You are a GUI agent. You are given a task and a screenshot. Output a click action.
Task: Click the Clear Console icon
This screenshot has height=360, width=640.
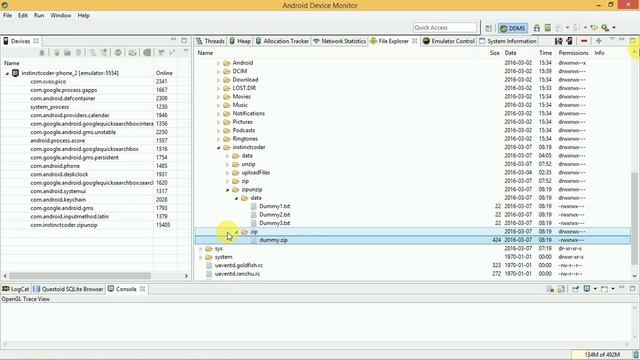click(x=550, y=289)
